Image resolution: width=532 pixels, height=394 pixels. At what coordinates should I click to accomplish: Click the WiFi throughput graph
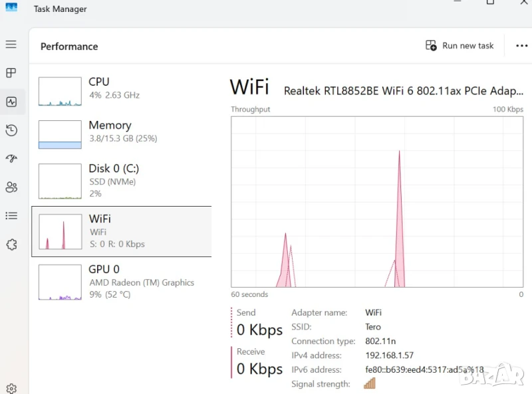(x=377, y=202)
